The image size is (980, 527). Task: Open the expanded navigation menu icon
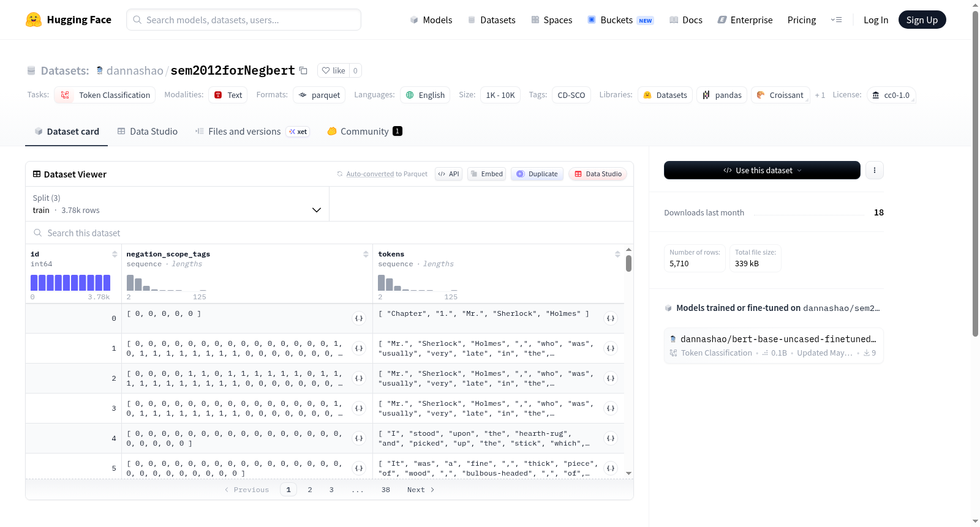tap(836, 20)
